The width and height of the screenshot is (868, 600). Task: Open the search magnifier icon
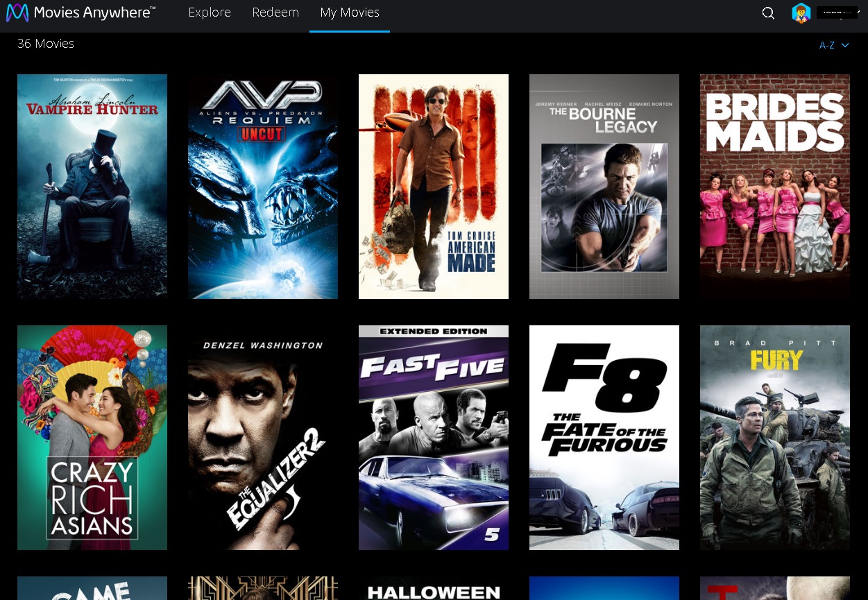(768, 13)
